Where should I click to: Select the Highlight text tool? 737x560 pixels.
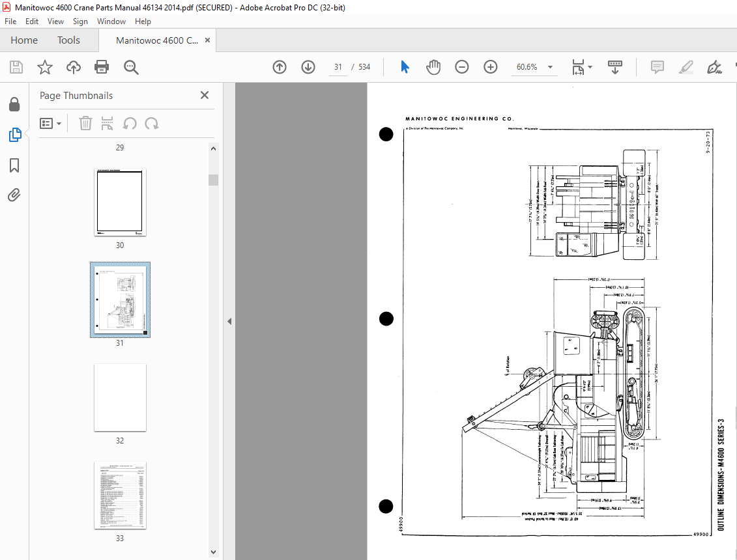[686, 67]
